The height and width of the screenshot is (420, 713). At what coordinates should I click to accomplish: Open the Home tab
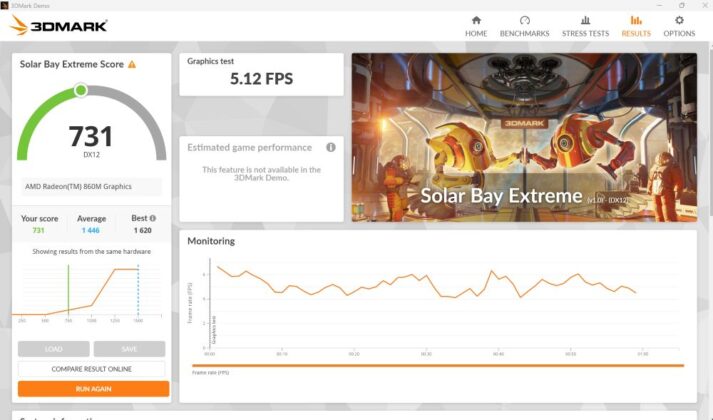[x=476, y=26]
